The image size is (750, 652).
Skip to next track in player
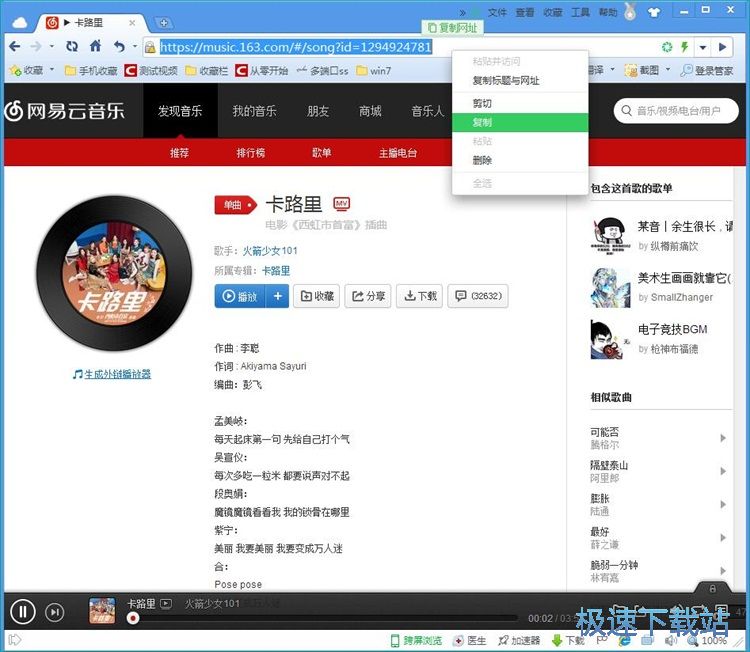point(55,612)
